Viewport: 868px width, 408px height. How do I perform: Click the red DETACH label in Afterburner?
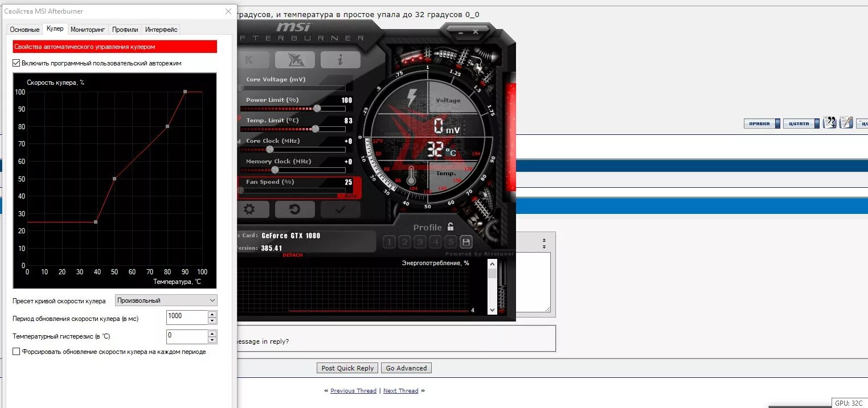click(293, 255)
